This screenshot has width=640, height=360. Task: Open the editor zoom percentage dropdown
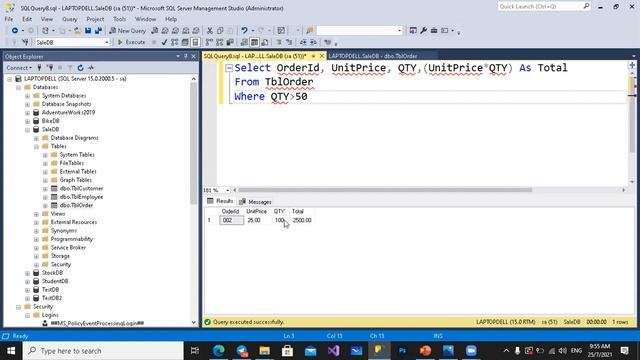point(227,190)
